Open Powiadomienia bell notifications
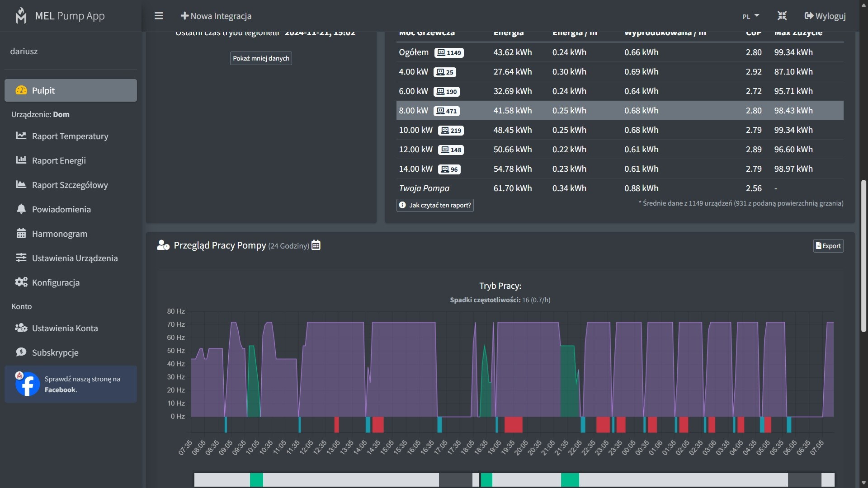This screenshot has width=868, height=488. (61, 209)
